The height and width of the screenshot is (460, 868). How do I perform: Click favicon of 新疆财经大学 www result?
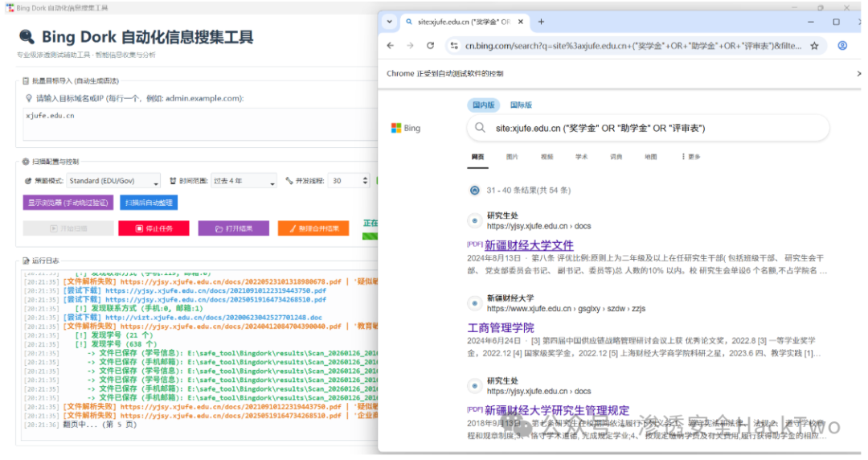coord(474,303)
